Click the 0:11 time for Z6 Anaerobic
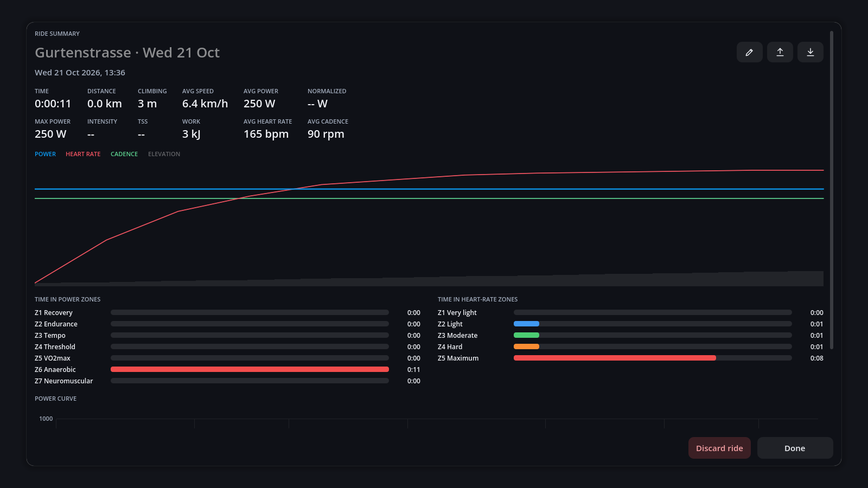The image size is (868, 488). click(x=414, y=370)
